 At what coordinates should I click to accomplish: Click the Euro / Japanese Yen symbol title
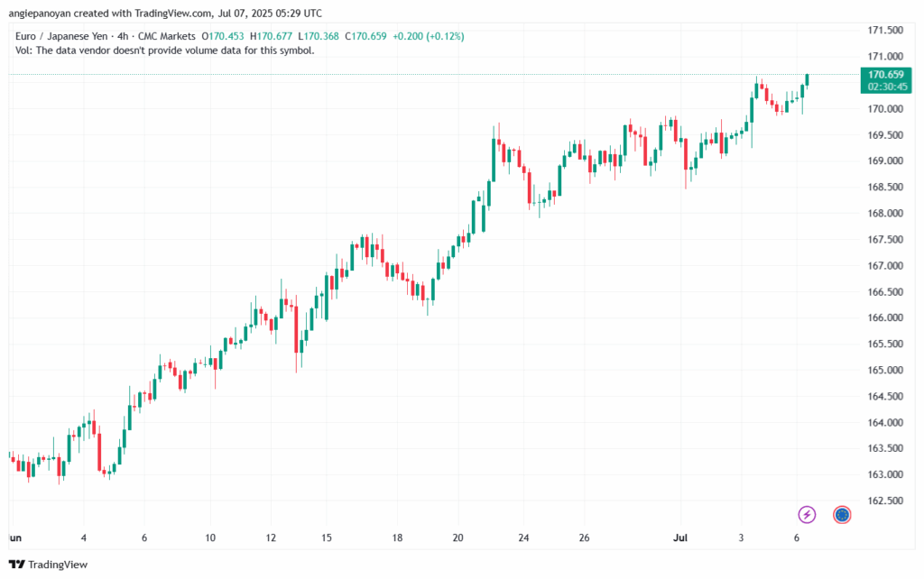coord(61,36)
